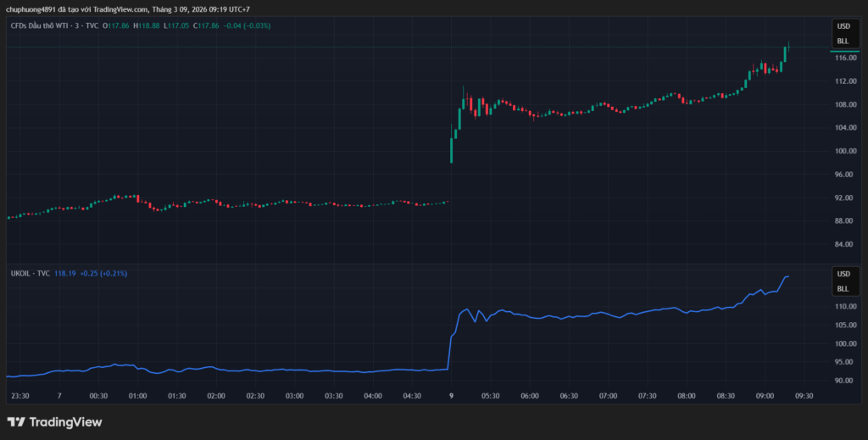
Task: Click the UKOIL last value 118.19
Action: click(65, 274)
